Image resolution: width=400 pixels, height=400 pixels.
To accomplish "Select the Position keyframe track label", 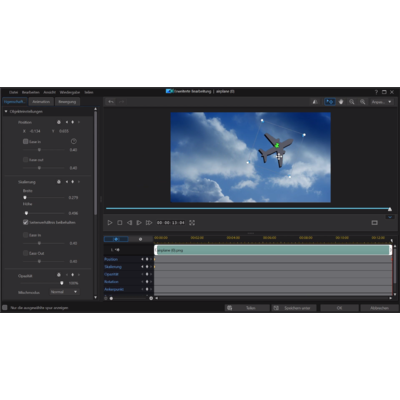I will [111, 259].
